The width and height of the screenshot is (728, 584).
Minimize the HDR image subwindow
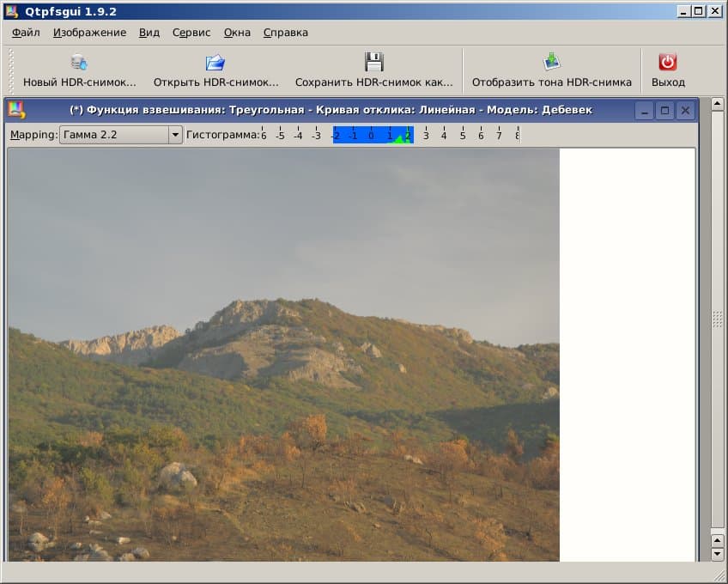click(645, 111)
